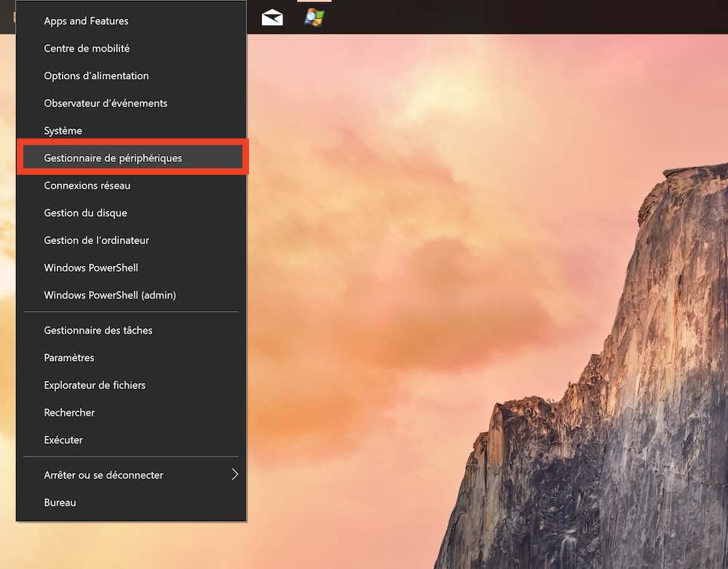Open Gestion de l'ordinateur

point(131,240)
